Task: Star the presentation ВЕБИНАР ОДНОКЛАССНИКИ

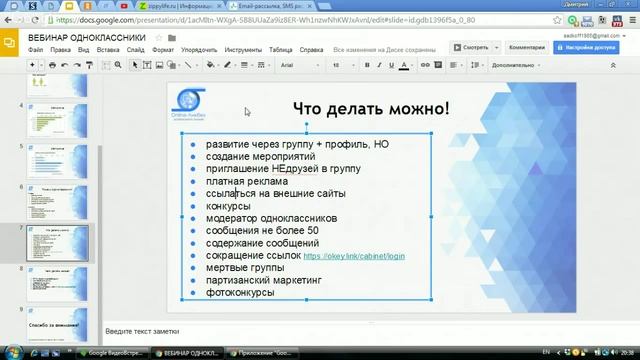Action: [159, 38]
